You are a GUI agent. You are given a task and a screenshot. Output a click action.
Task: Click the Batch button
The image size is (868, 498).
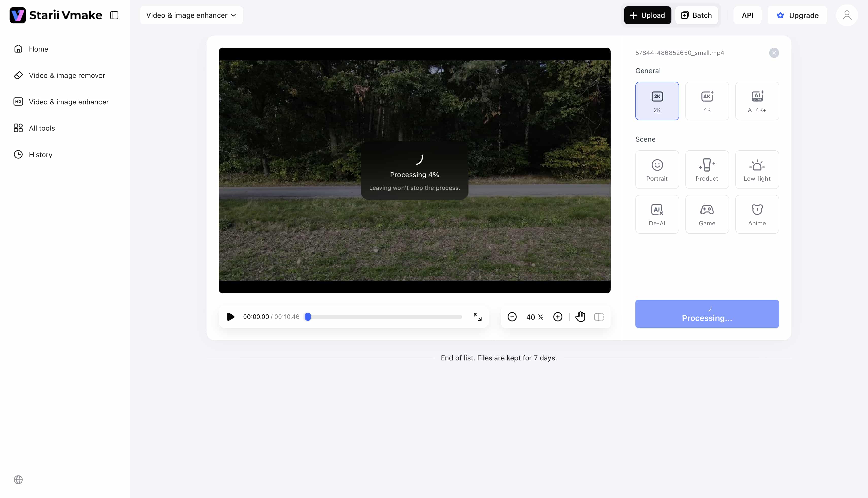click(x=696, y=15)
